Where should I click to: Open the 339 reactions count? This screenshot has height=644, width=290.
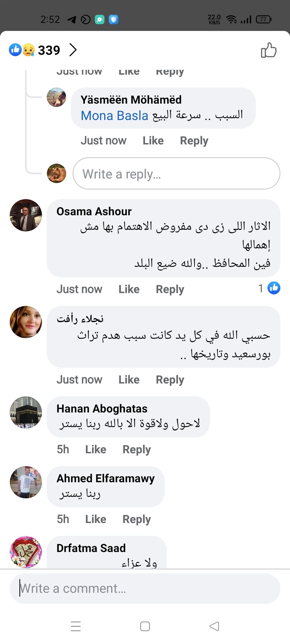(49, 50)
